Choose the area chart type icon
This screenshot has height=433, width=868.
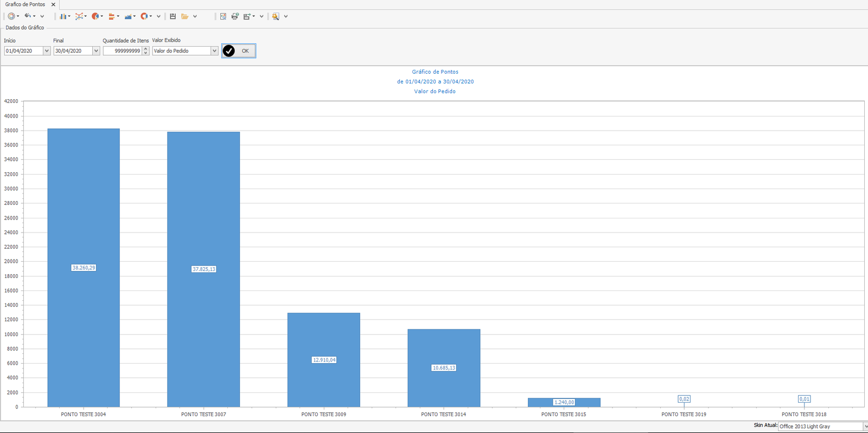click(x=128, y=16)
